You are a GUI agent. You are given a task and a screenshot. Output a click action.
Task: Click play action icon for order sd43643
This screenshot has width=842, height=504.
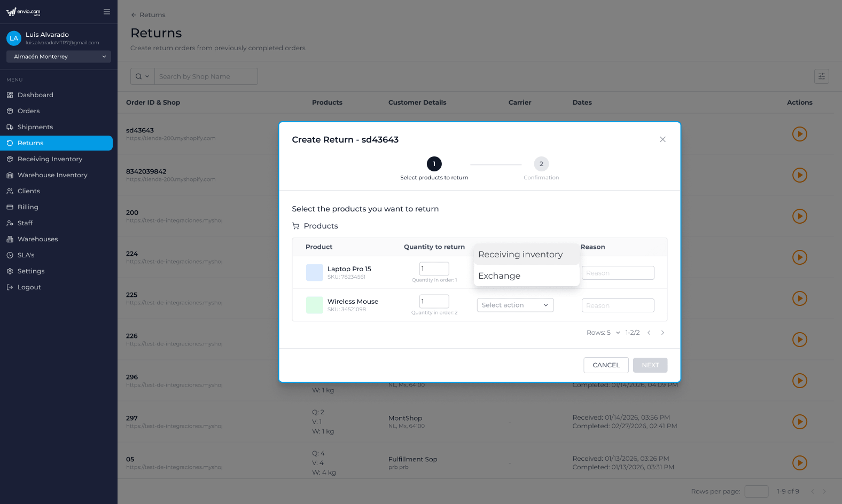point(799,134)
